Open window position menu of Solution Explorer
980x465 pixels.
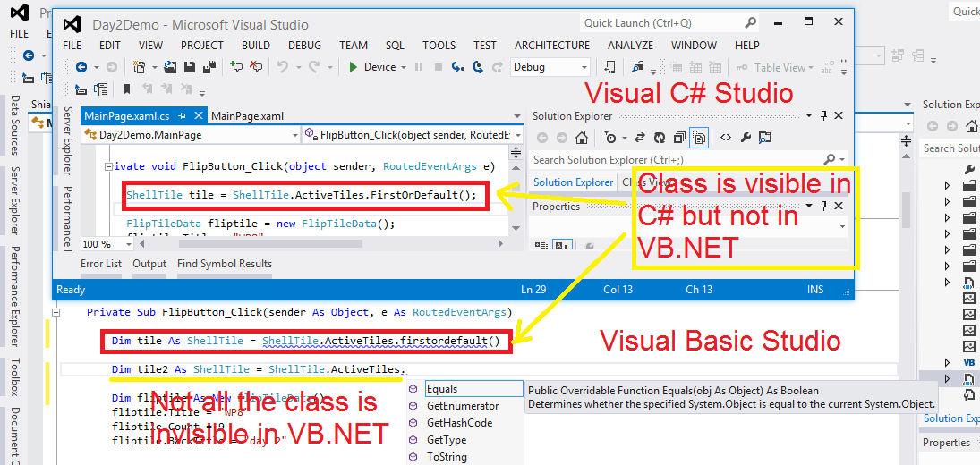click(x=809, y=115)
